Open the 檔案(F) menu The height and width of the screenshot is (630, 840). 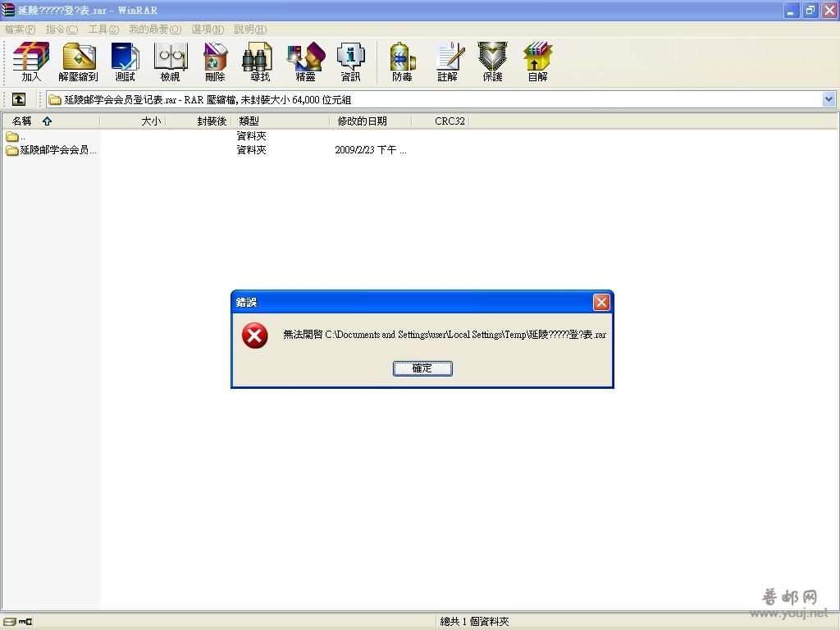[x=20, y=29]
